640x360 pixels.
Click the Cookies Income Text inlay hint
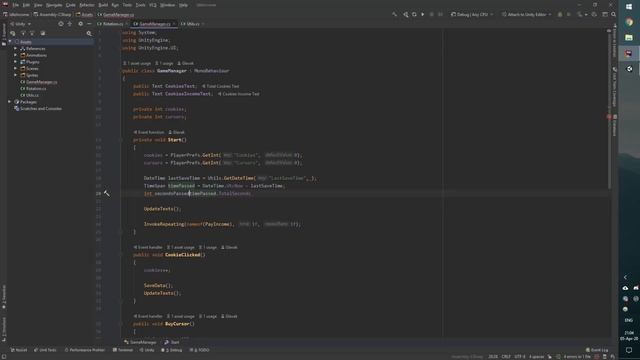point(239,94)
